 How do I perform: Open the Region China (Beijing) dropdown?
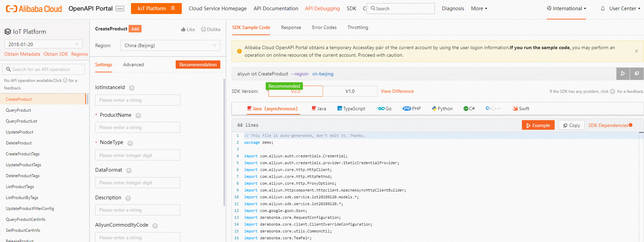point(170,45)
